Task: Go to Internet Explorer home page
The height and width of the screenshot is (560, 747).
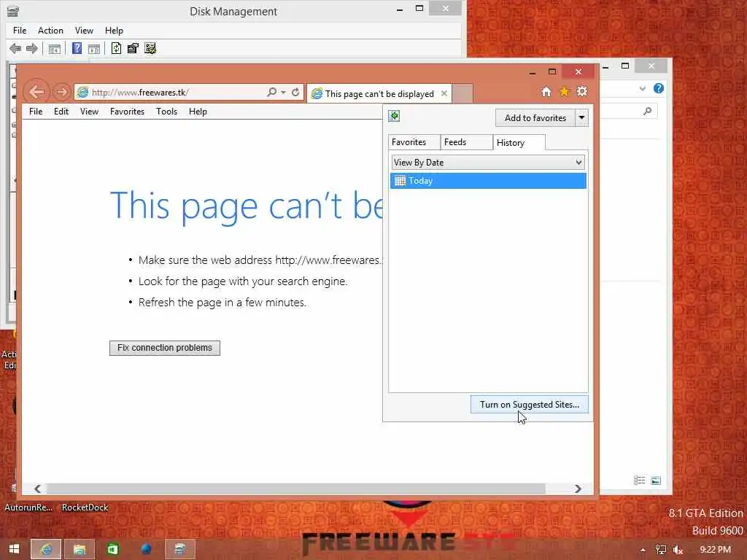Action: point(546,91)
